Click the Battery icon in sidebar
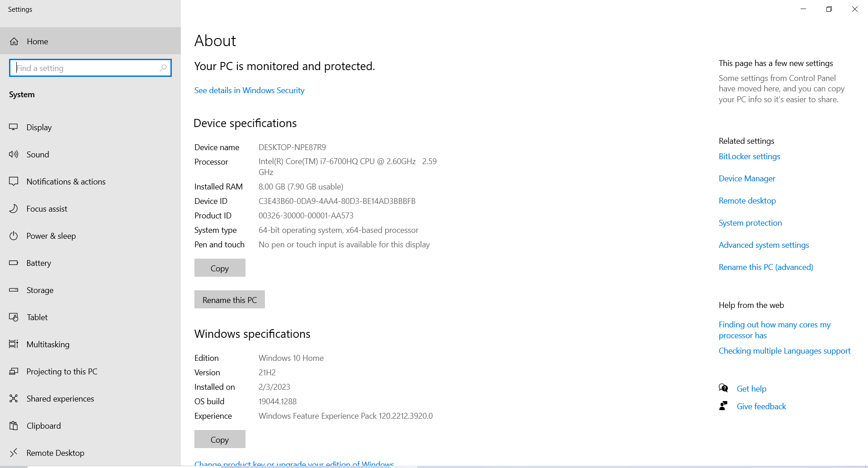 [14, 263]
